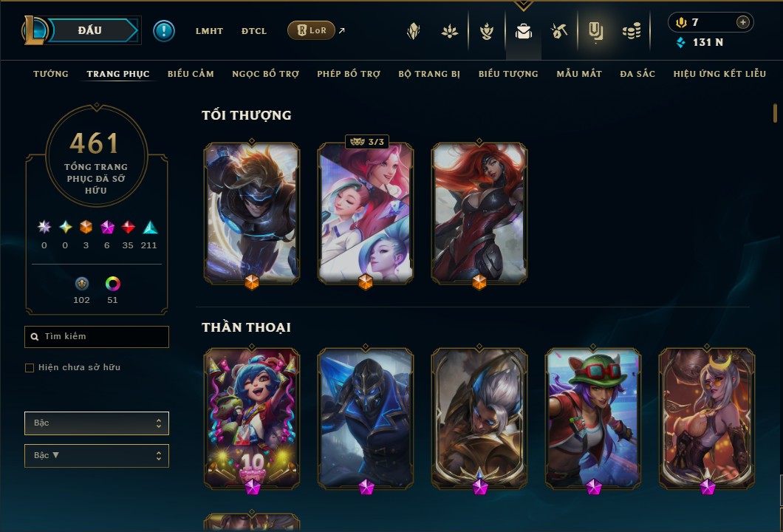783x532 pixels.
Task: Expand the first Bậc dropdown
Action: coord(96,423)
